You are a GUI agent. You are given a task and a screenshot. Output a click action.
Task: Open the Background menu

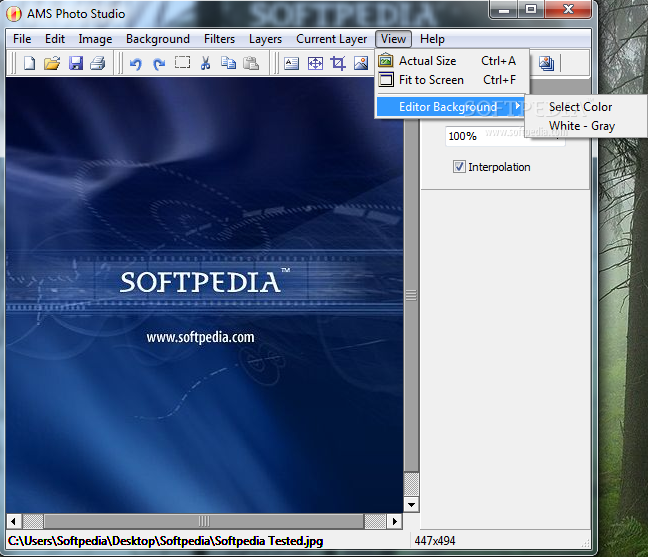[158, 39]
